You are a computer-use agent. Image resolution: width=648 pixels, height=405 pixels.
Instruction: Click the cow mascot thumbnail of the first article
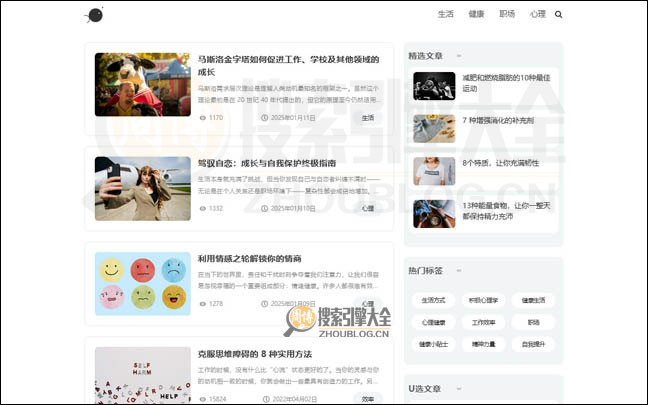[143, 84]
